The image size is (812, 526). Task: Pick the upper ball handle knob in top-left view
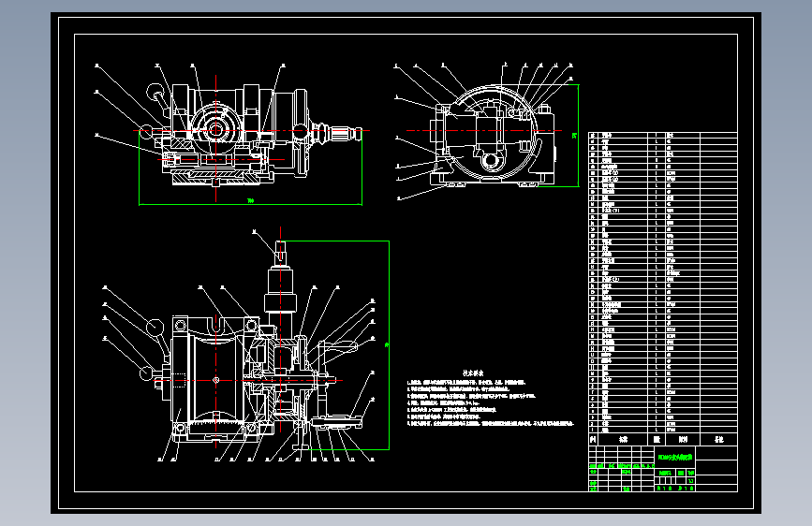(155, 94)
